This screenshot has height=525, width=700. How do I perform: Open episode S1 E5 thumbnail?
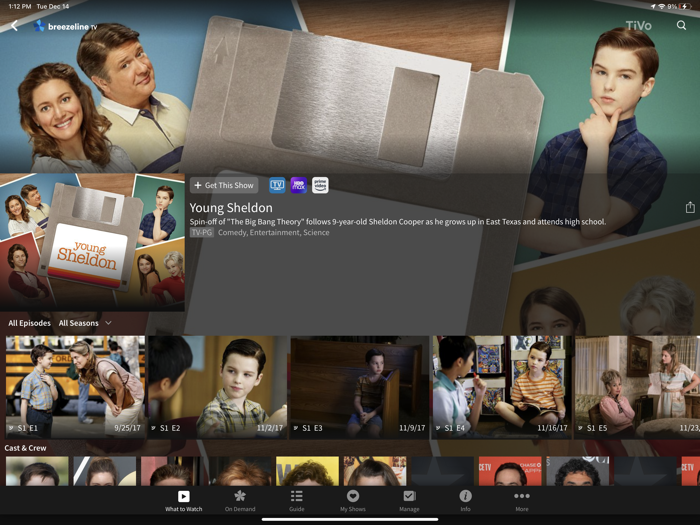point(638,387)
